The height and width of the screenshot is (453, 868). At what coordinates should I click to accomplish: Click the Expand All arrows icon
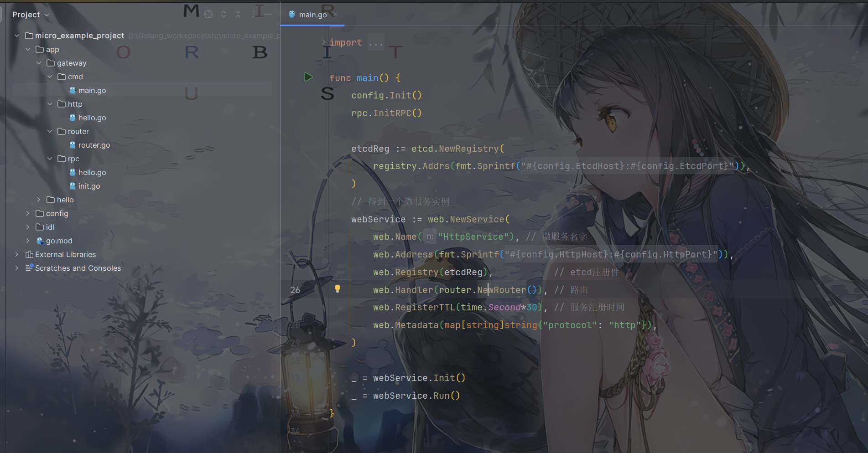coord(223,15)
